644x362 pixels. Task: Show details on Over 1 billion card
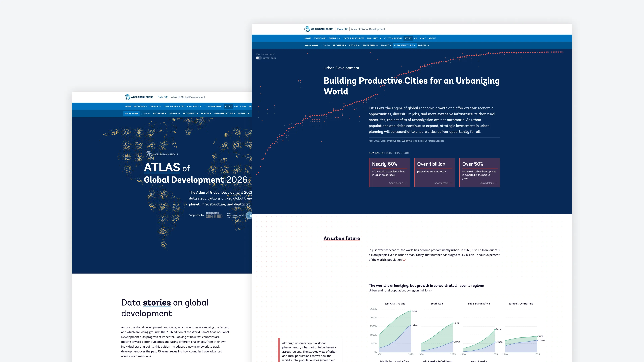point(441,183)
